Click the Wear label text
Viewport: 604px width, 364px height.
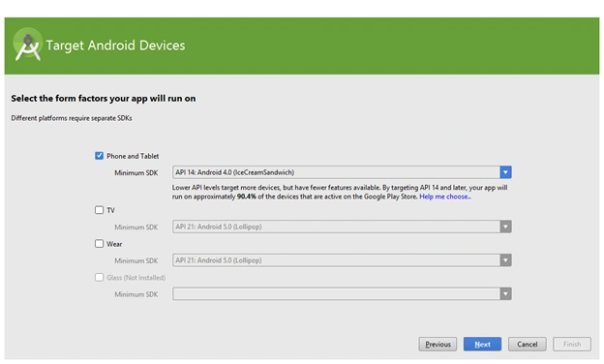(114, 244)
